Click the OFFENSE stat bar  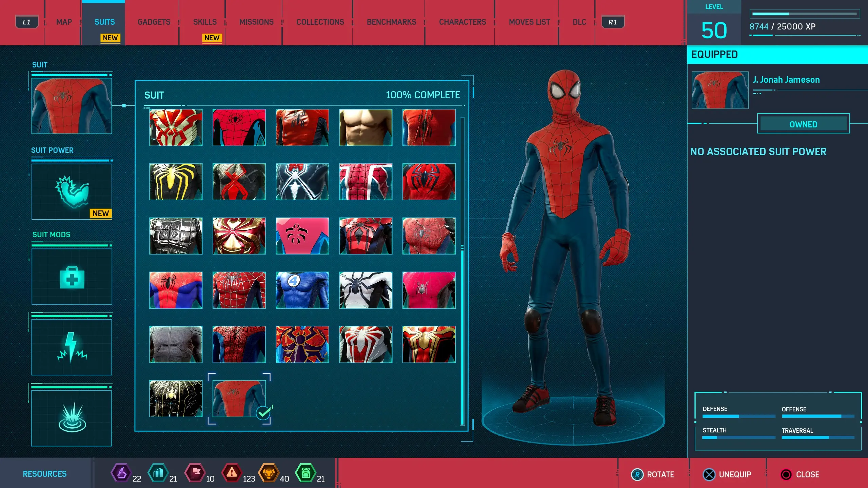point(818,416)
